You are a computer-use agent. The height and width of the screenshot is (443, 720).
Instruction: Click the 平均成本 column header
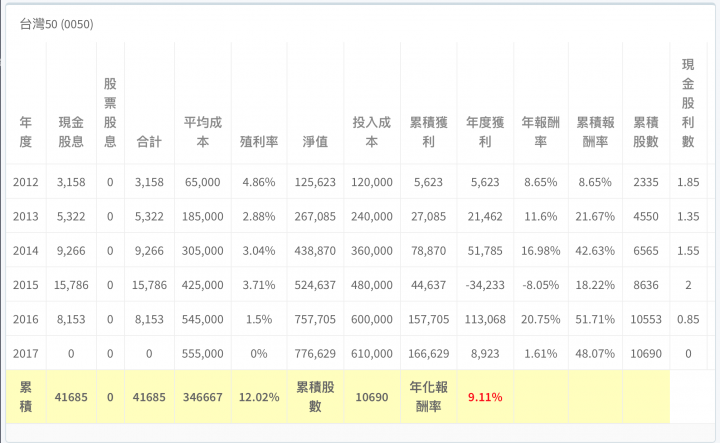tap(202, 132)
